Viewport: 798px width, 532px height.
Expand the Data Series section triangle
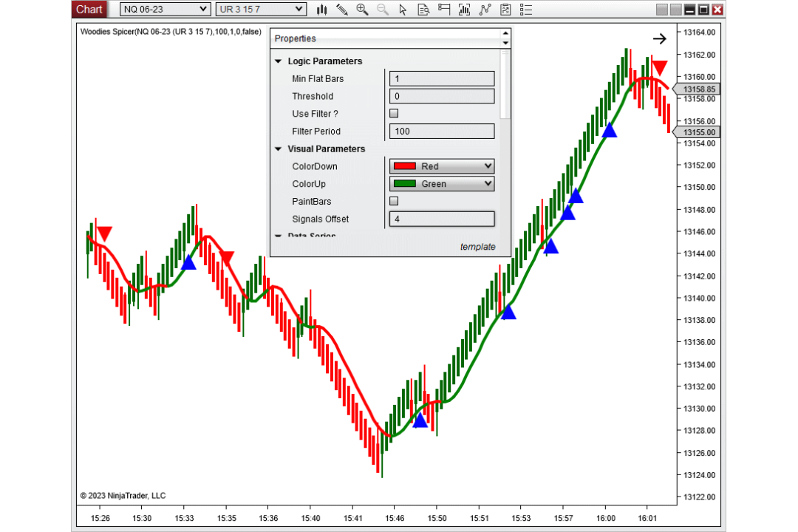(x=279, y=236)
